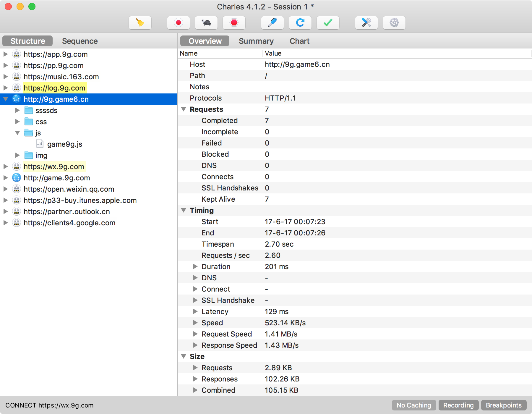Toggle the Recording status button
Viewport: 532px width, 414px height.
pos(458,405)
